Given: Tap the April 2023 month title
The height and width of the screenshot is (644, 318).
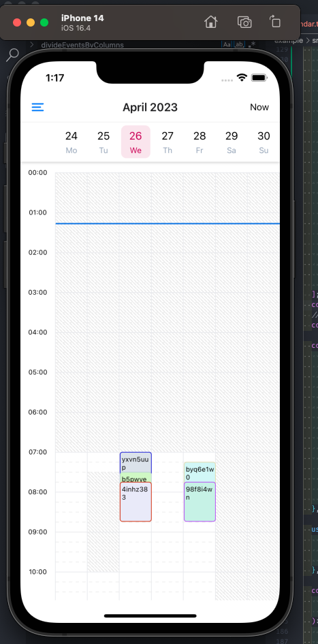Looking at the screenshot, I should pos(150,107).
